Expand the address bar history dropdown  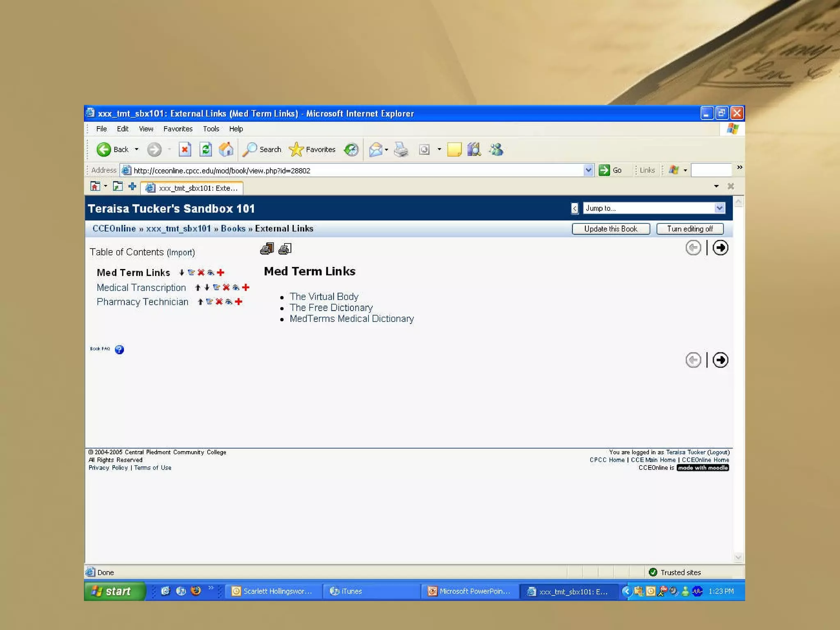(588, 170)
